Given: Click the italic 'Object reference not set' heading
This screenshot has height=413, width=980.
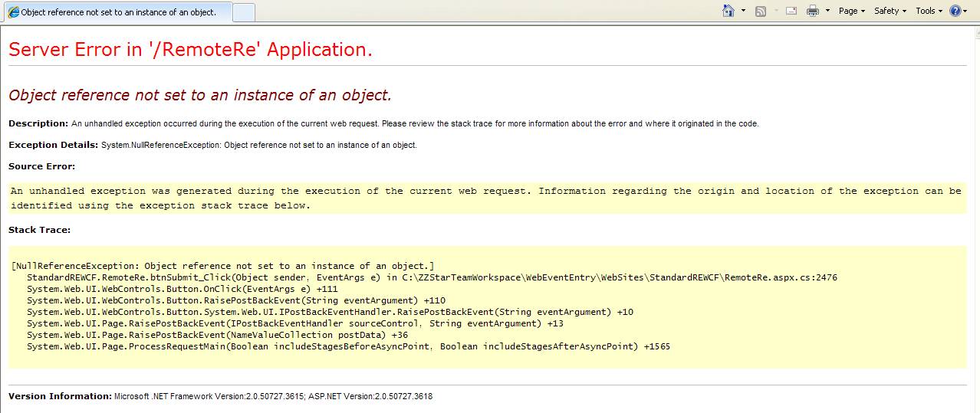Looking at the screenshot, I should click(x=199, y=95).
